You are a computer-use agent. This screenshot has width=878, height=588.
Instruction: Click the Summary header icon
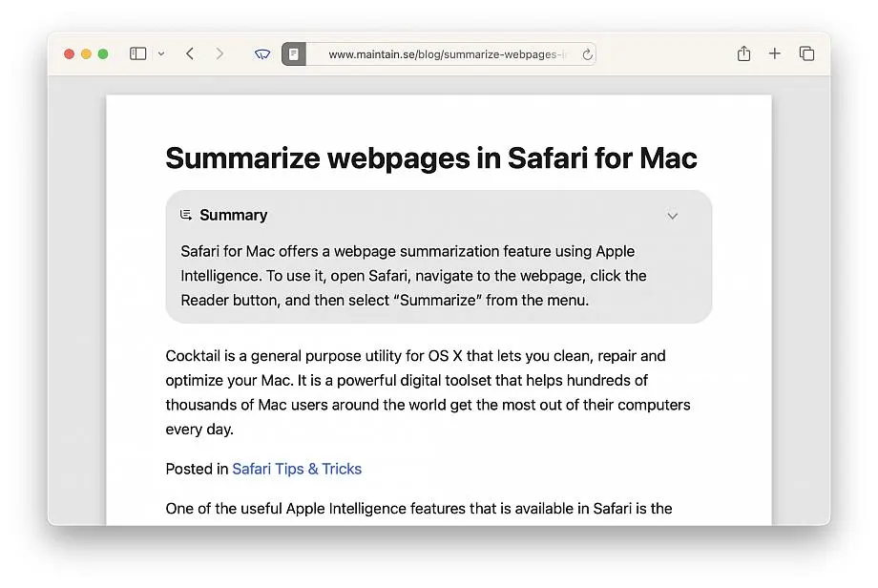(186, 215)
